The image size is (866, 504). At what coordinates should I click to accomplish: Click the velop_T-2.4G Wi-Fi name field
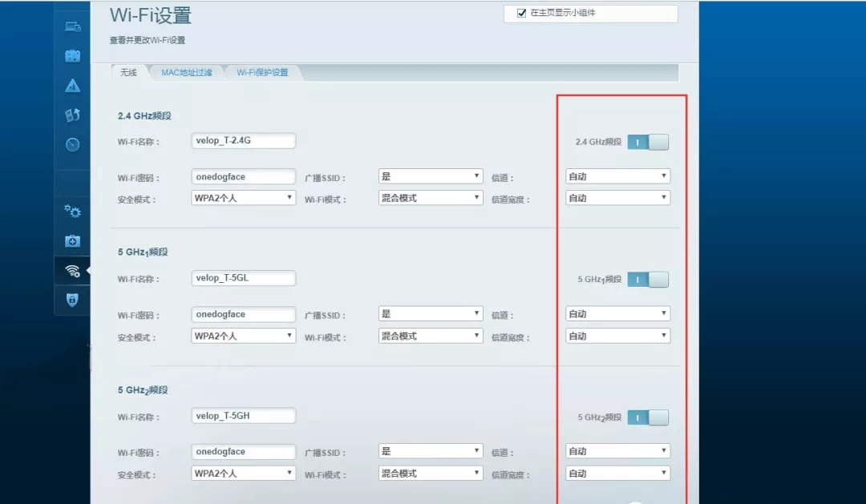tap(244, 141)
